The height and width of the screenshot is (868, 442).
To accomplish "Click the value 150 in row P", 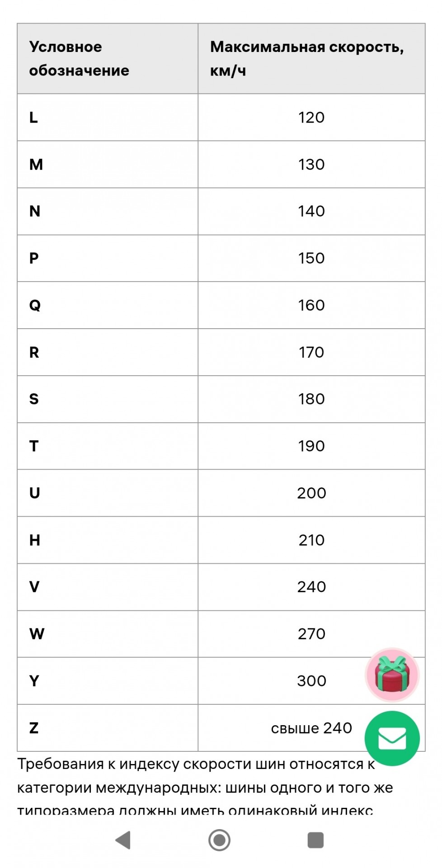I will 311,258.
